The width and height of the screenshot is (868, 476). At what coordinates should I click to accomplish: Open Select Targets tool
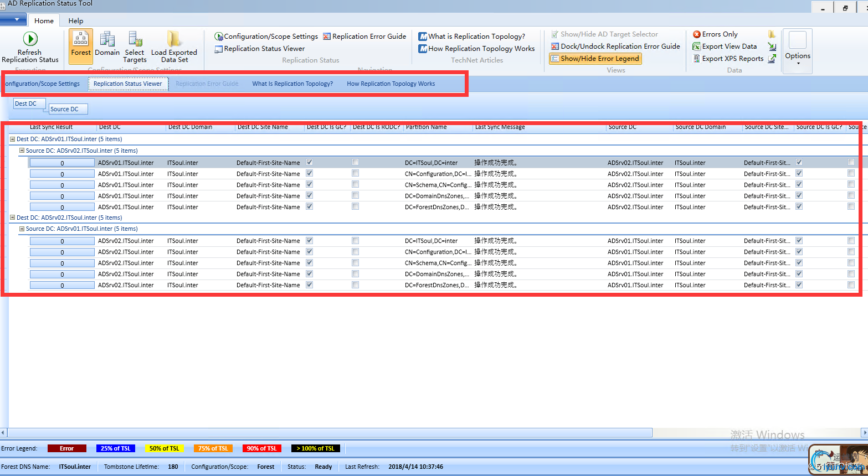click(x=135, y=47)
